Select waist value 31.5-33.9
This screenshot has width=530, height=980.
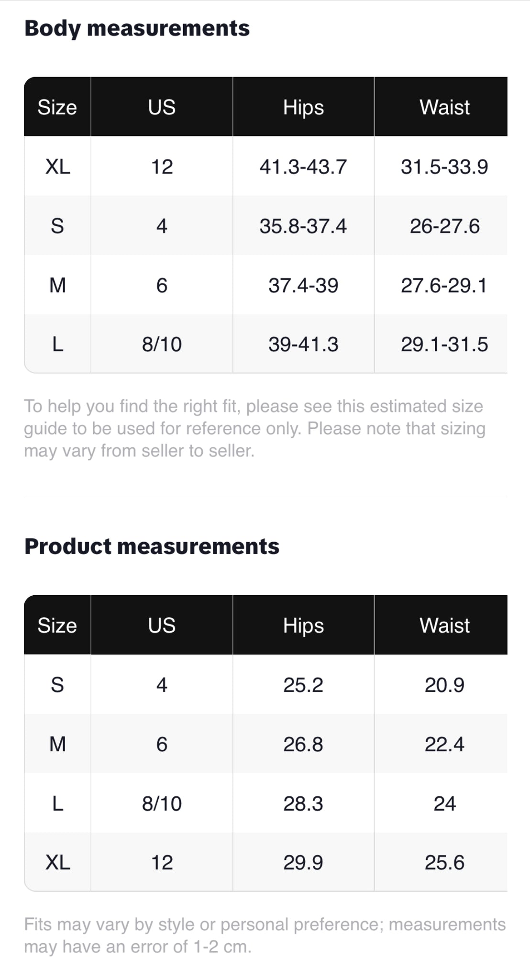click(x=444, y=167)
